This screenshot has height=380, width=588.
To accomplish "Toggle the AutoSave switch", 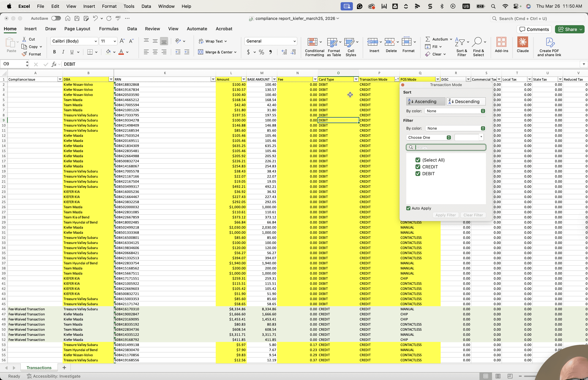I will (56, 18).
